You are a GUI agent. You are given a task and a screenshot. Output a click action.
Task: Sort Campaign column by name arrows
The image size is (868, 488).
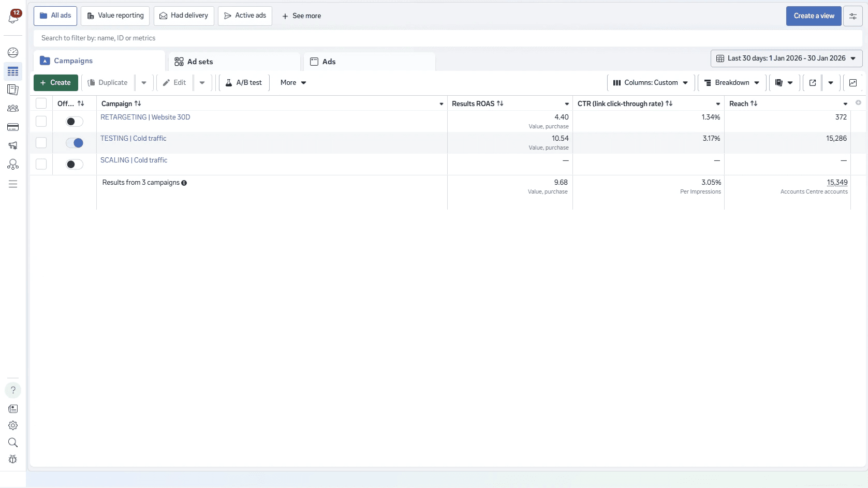click(x=138, y=103)
